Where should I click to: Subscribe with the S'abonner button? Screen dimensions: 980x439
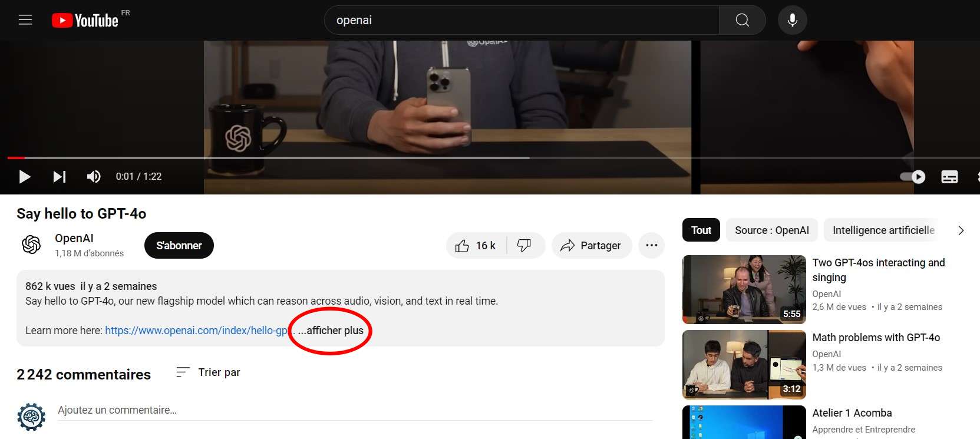[179, 246]
